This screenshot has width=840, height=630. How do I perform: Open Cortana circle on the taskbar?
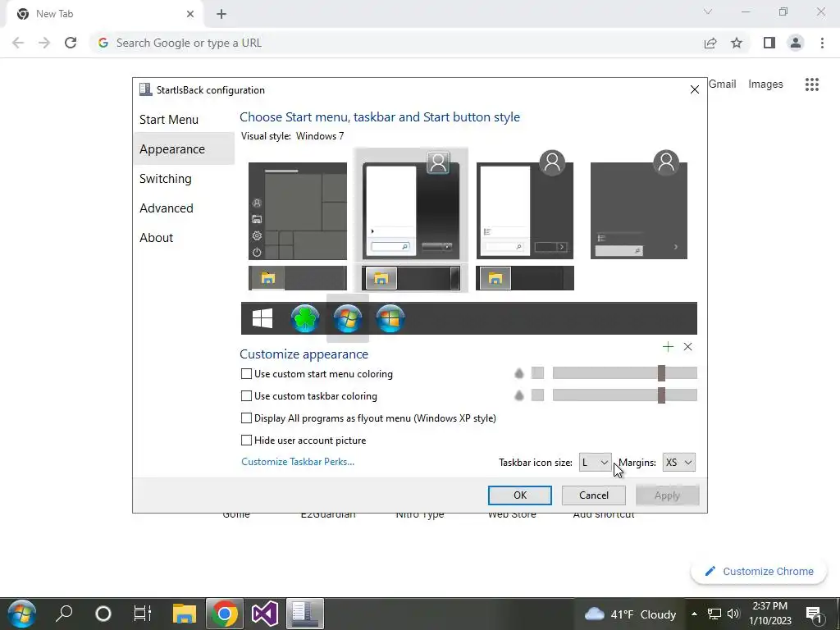point(103,614)
